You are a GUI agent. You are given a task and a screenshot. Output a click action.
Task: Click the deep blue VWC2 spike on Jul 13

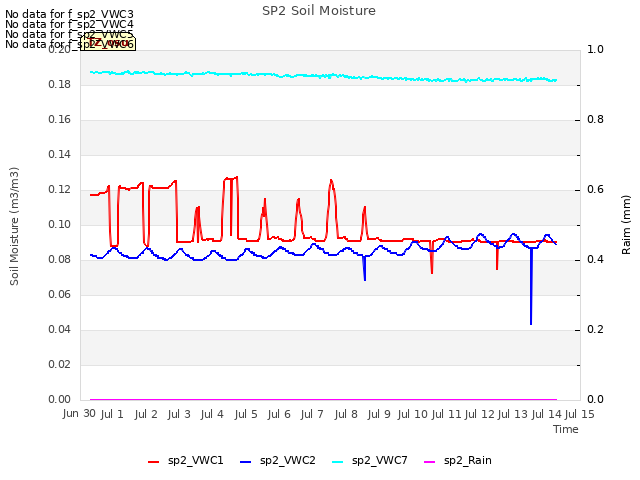[x=531, y=286]
